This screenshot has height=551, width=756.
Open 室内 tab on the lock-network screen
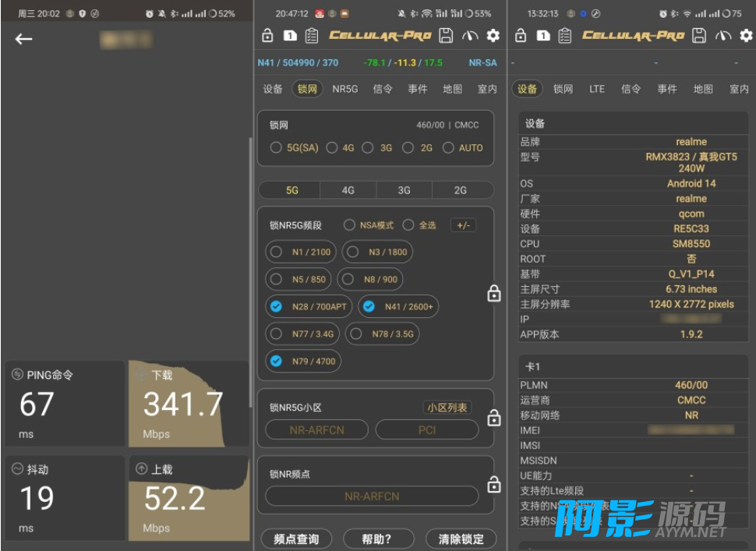[487, 89]
